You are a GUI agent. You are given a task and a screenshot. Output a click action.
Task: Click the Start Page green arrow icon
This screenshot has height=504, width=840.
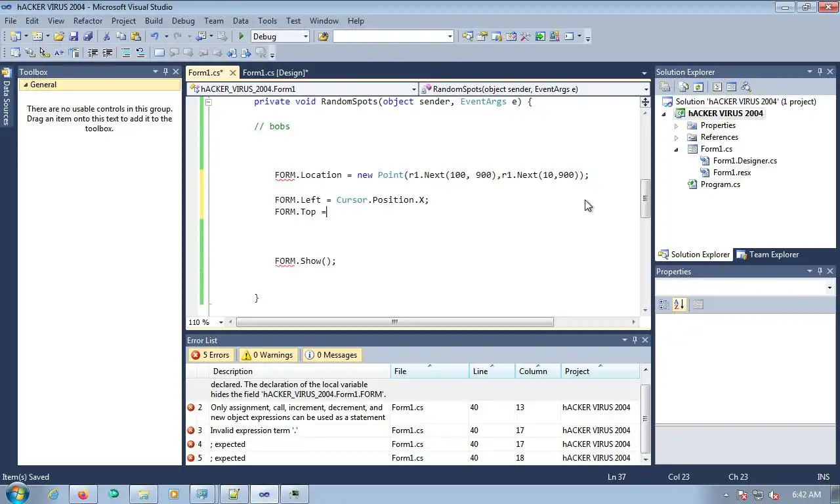pos(539,37)
